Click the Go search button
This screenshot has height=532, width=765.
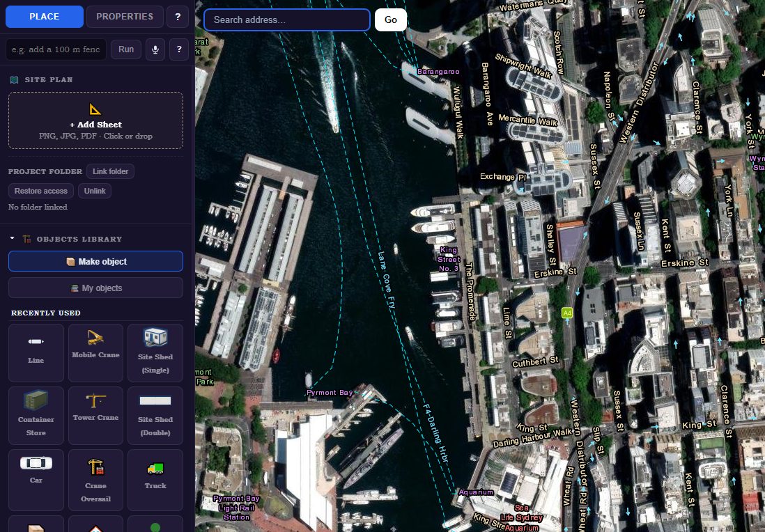(391, 20)
